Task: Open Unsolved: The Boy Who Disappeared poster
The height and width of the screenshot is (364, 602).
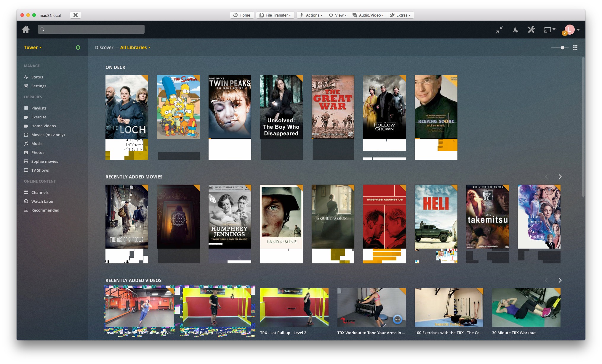Action: tap(281, 107)
